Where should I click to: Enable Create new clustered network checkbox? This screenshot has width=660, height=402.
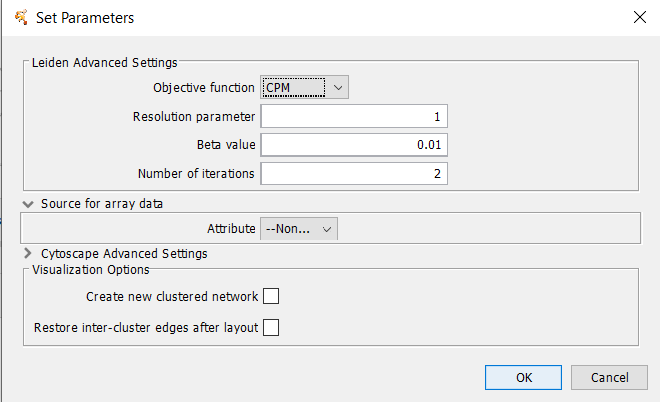[270, 297]
